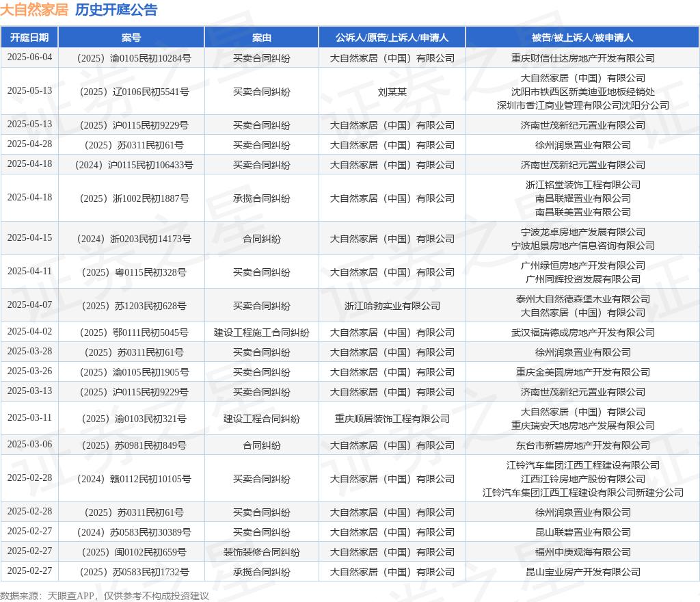The width and height of the screenshot is (700, 602).
Task: Click 合同纠纷 in the 2025-04-15 row
Action: [x=262, y=239]
